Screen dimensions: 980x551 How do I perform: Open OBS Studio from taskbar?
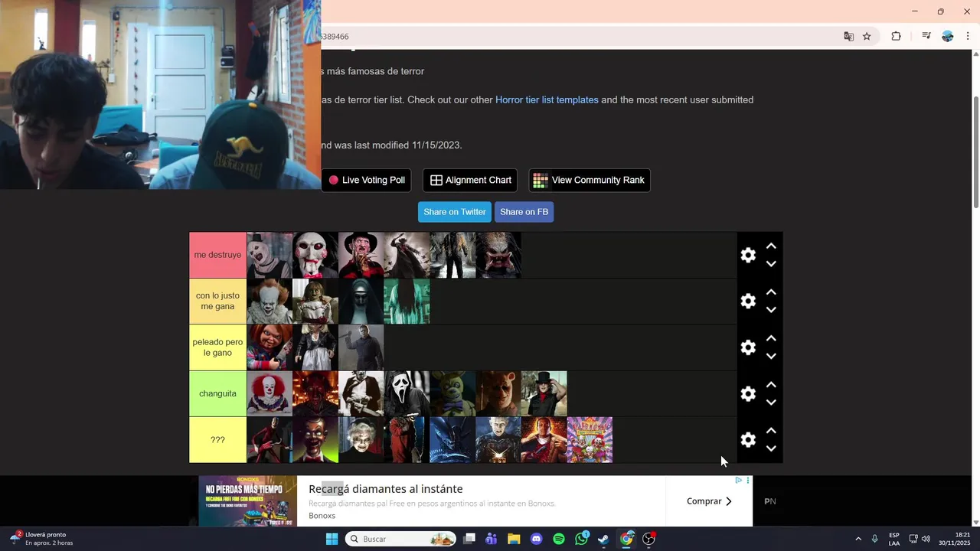point(649,539)
